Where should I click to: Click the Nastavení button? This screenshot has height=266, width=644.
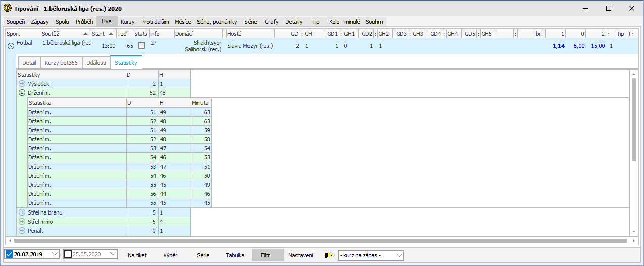(x=301, y=255)
